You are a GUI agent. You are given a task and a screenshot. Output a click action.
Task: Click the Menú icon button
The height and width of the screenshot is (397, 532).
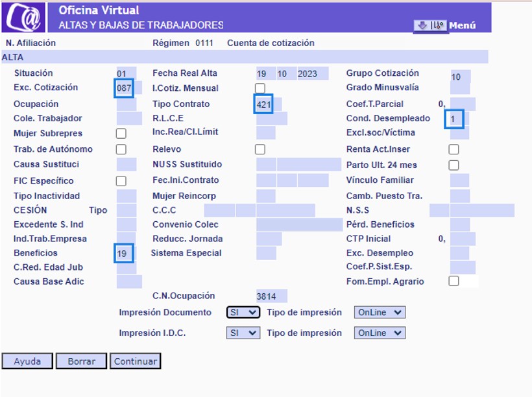(431, 25)
